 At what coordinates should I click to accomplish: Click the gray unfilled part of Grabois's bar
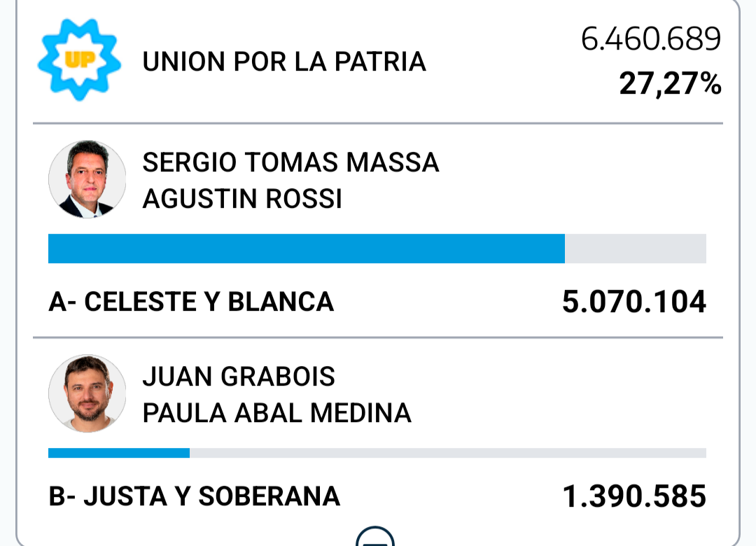coord(448,453)
